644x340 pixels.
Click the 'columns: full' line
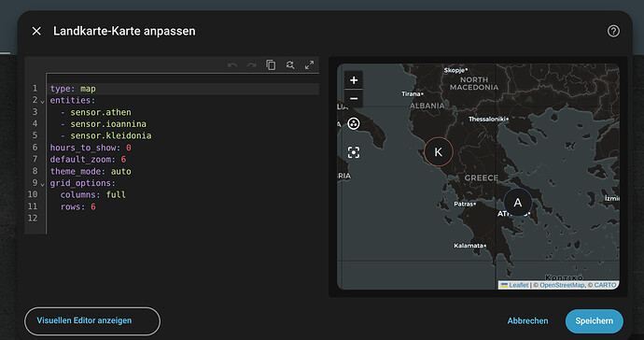(182, 194)
